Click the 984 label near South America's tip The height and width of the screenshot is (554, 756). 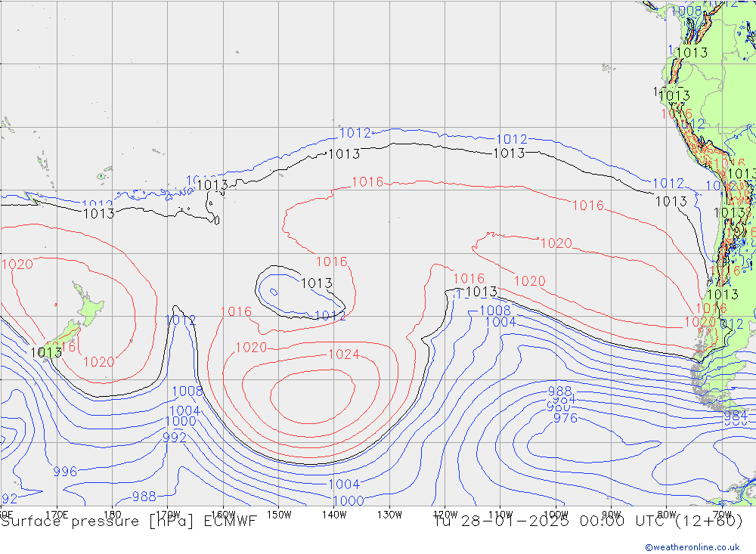[x=736, y=416]
